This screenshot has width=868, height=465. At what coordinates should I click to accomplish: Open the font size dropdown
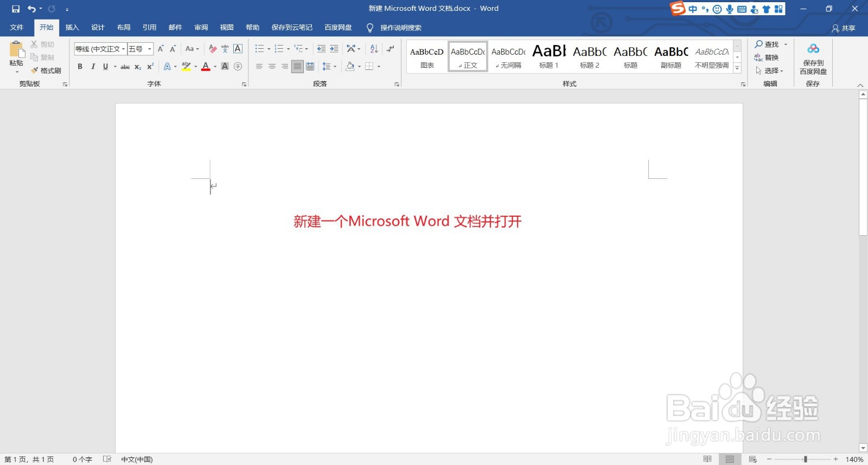tap(150, 49)
